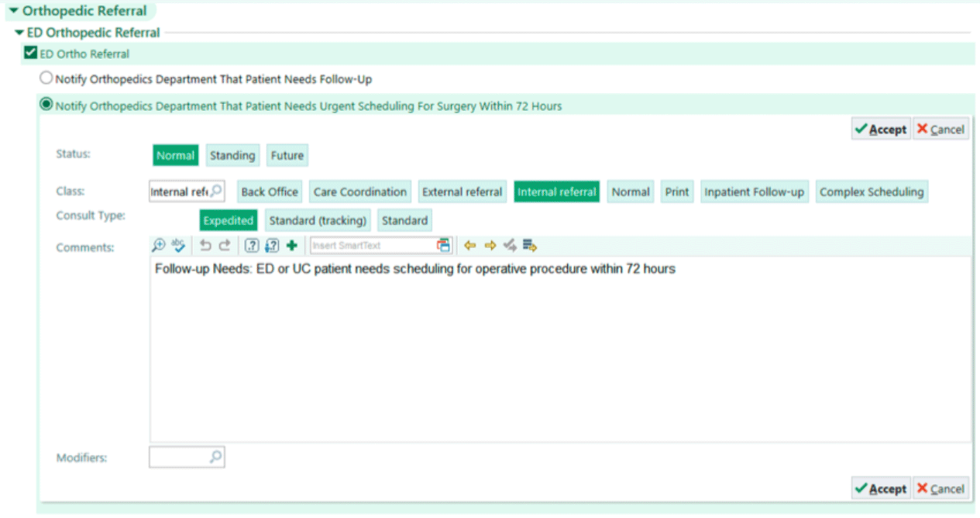The image size is (980, 518).
Task: Click in the Comments text area
Action: tap(560, 349)
